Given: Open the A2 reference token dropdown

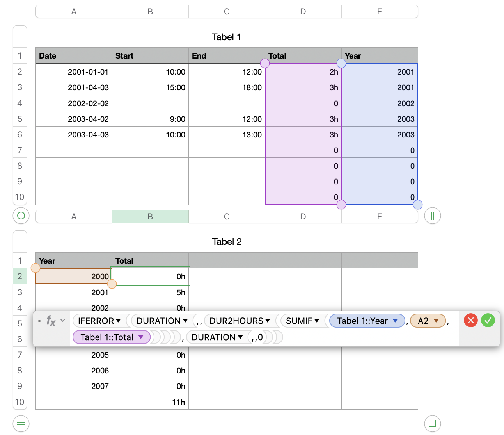Looking at the screenshot, I should [437, 321].
